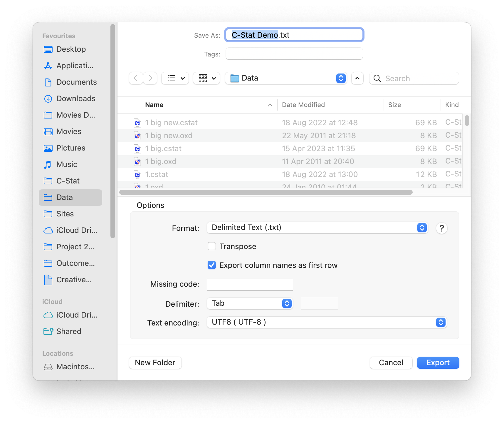504x424 pixels.
Task: Enable the Transpose checkbox
Action: [212, 246]
